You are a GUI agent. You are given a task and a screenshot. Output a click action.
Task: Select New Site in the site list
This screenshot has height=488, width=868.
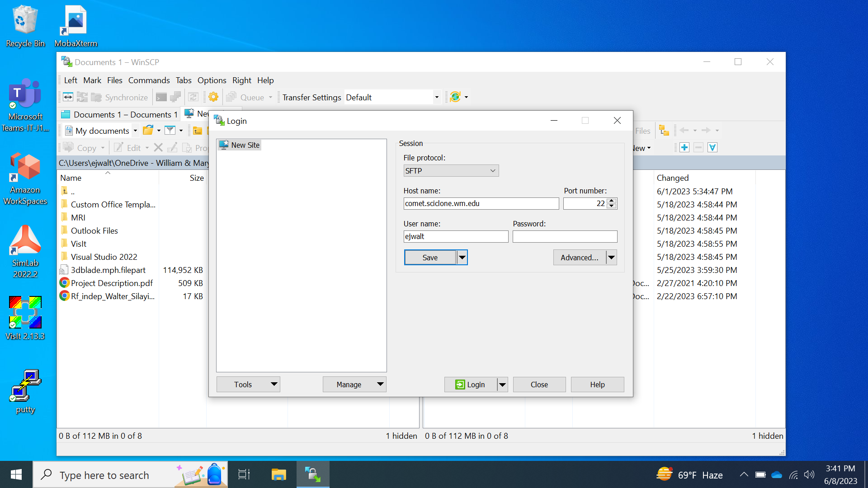(240, 145)
